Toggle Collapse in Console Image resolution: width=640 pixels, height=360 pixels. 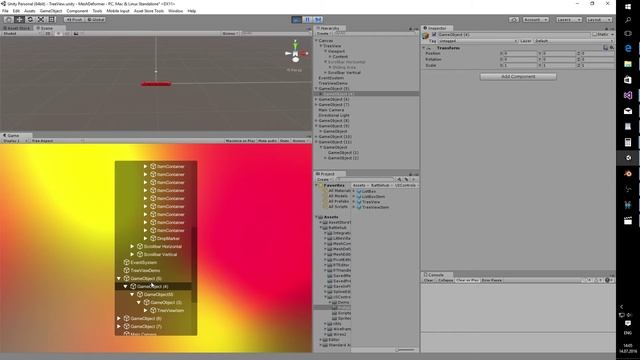(445, 280)
